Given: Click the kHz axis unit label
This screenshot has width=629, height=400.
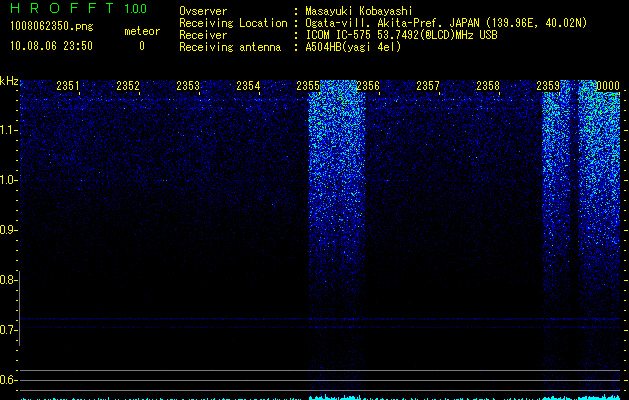Looking at the screenshot, I should tap(9, 81).
